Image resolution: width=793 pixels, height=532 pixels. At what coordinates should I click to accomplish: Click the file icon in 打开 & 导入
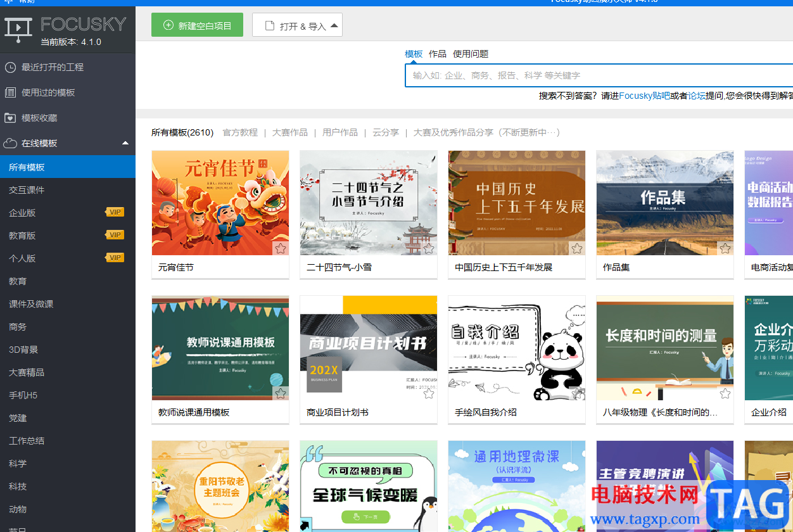tap(269, 25)
